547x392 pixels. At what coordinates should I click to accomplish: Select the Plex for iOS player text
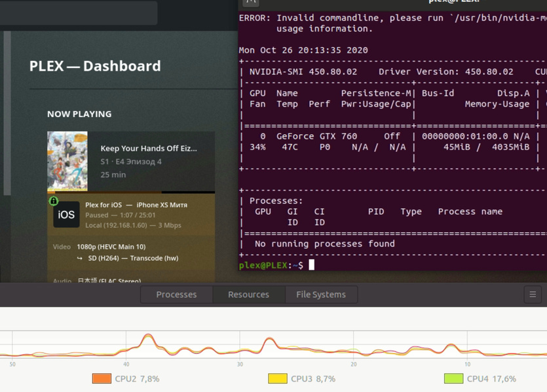(x=136, y=205)
